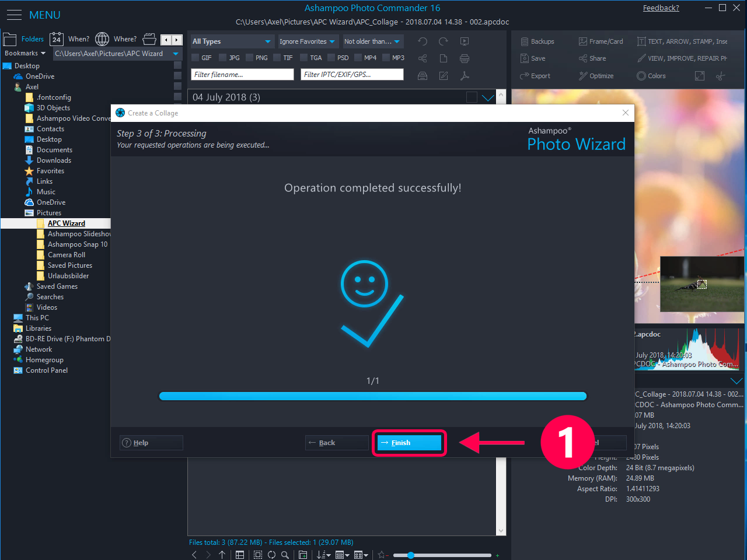Go back with bottom navigation arrow
Screen dimensions: 747x560
point(194,555)
